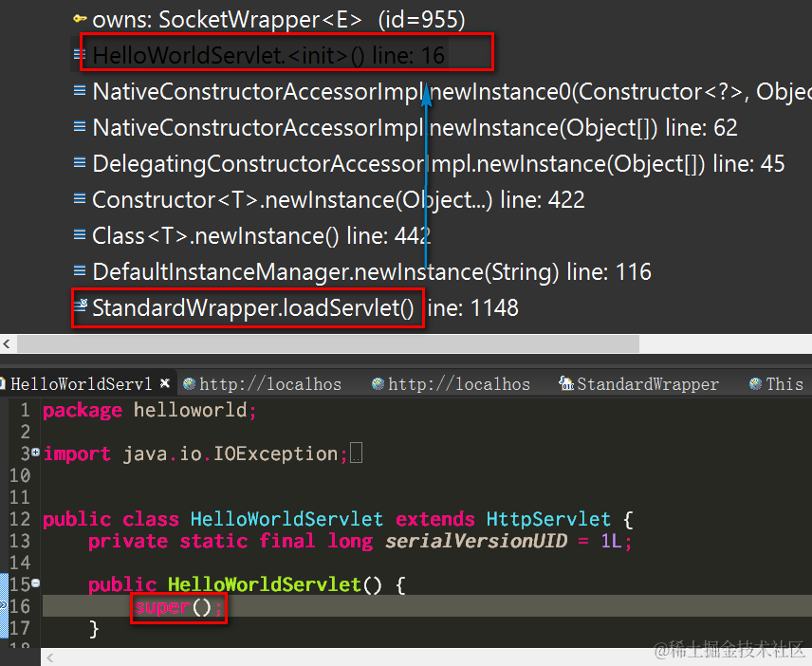Click stack frame icon of DelegatingConstructorAccessorImpl
This screenshot has width=812, height=666.
[x=80, y=162]
